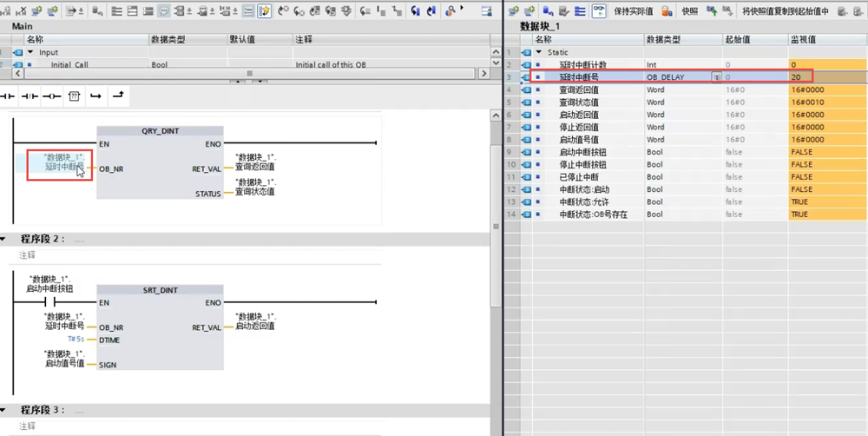Click the lock icon beside 保持实际值
This screenshot has width=868, height=436.
pyautogui.click(x=667, y=11)
